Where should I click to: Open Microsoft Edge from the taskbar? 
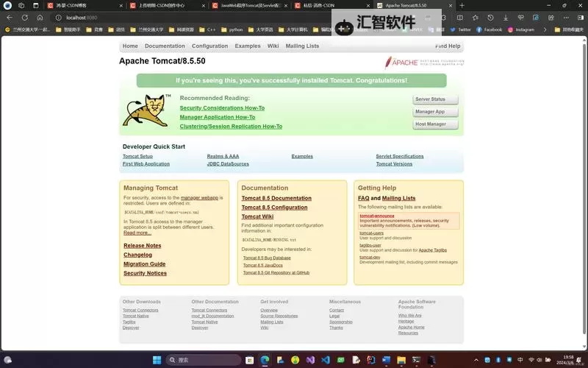pyautogui.click(x=265, y=360)
